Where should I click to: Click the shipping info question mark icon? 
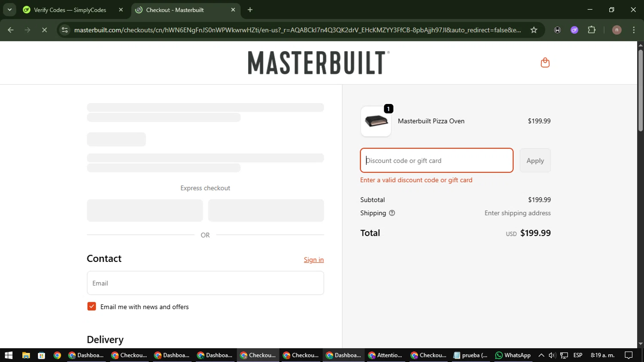pos(392,213)
